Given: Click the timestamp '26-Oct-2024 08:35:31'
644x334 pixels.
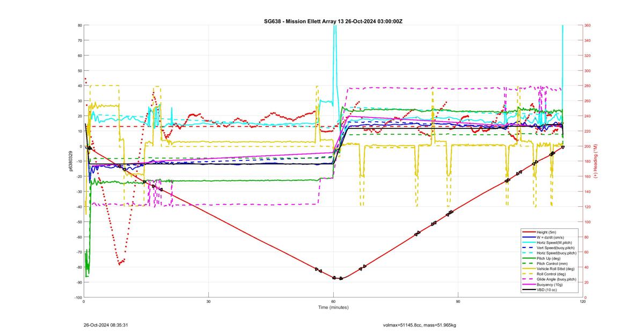Looking at the screenshot, I should [105, 325].
